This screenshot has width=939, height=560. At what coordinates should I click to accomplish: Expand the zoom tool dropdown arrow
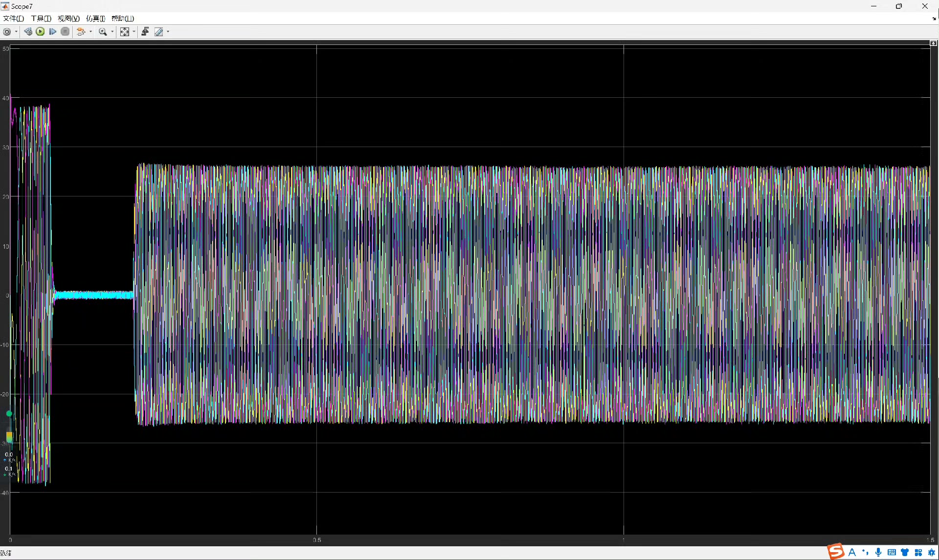[x=112, y=32]
